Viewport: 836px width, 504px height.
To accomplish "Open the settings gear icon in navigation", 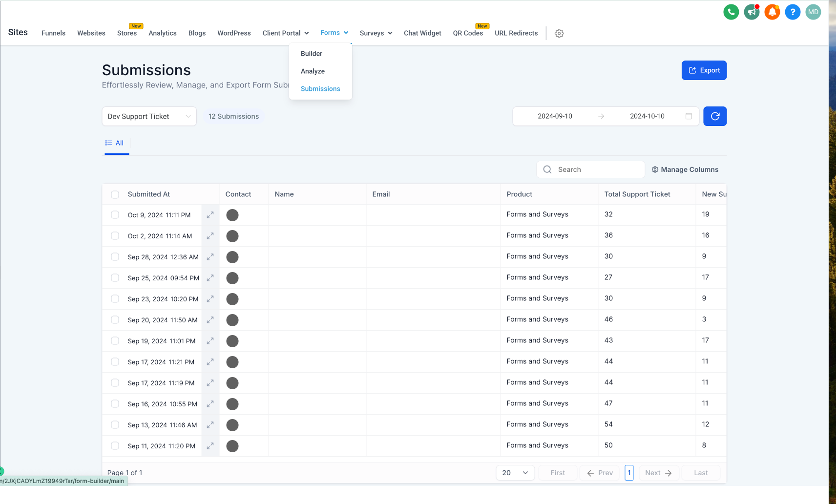I will click(559, 33).
